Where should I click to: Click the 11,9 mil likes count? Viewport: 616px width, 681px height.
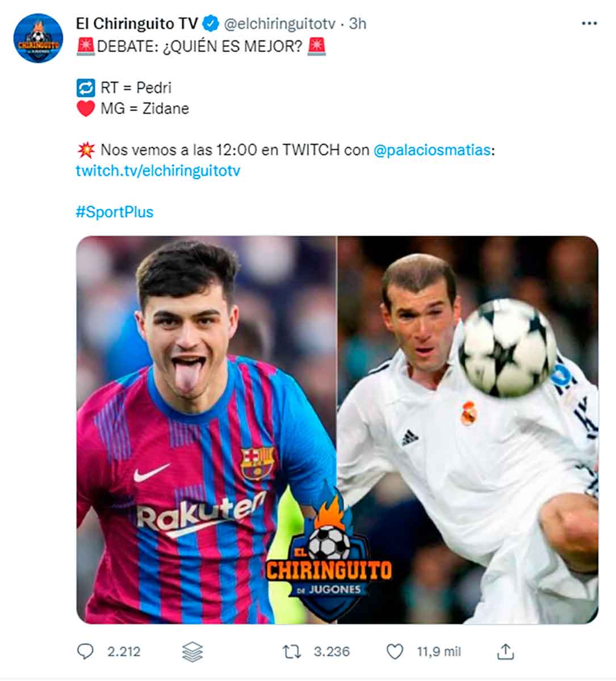[x=439, y=651]
